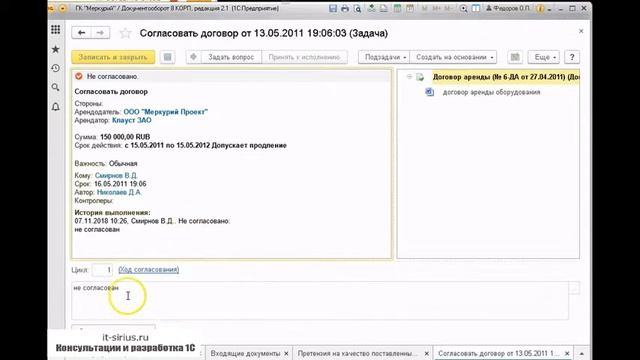The height and width of the screenshot is (360, 640).
Task: Click the comment field with не согласован
Action: tap(320, 300)
